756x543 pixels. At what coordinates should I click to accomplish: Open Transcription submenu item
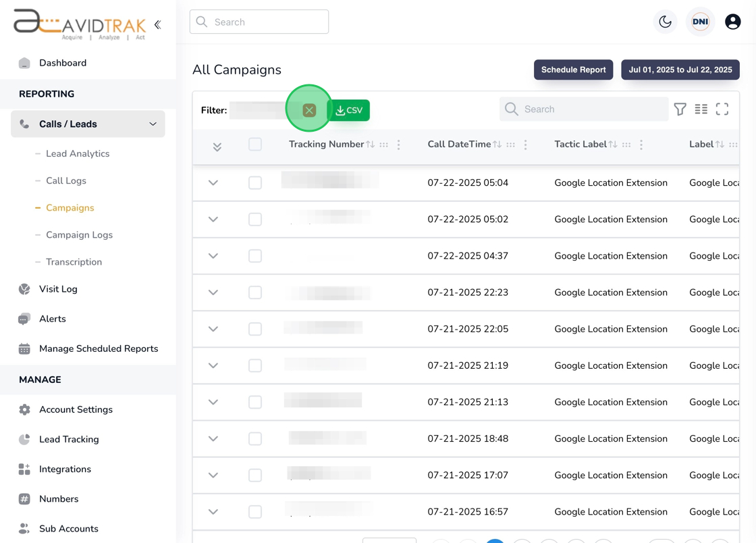click(x=74, y=262)
